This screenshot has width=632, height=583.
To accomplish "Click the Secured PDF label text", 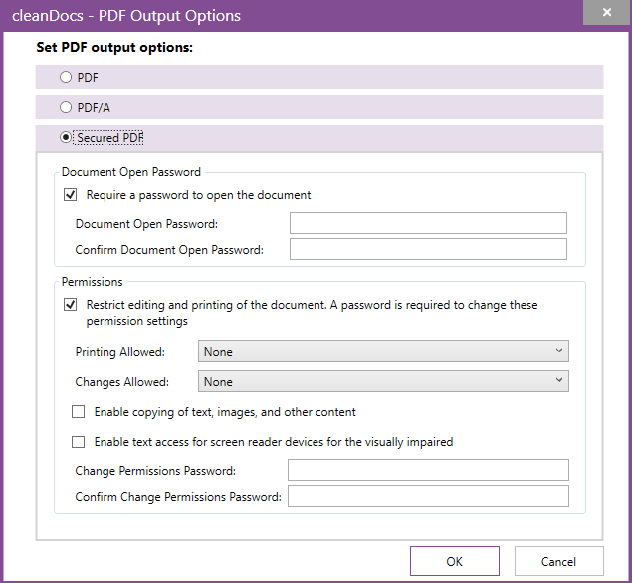I will [x=110, y=137].
